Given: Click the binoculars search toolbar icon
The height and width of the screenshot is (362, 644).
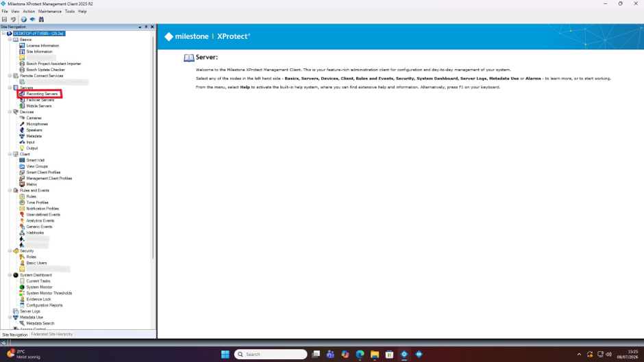Looking at the screenshot, I should (x=41, y=19).
